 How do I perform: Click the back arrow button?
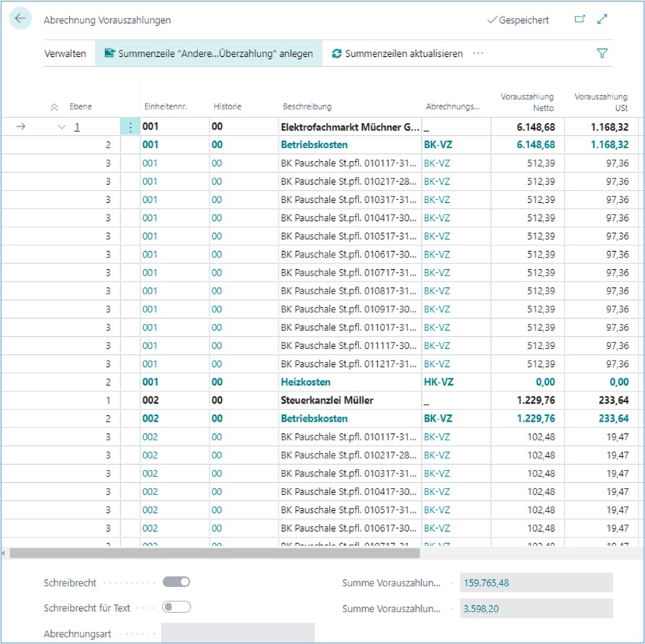[20, 19]
